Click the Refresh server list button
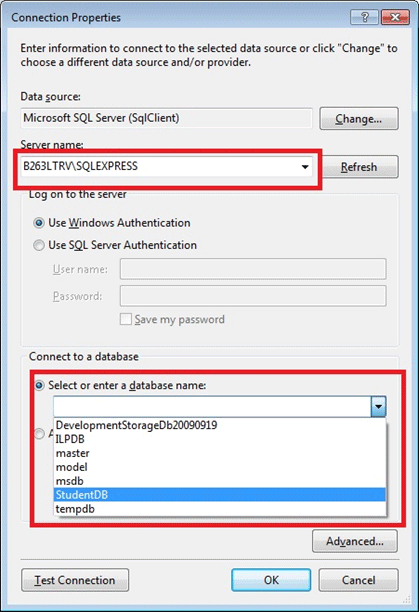Screen dimensions: 419x612 coord(359,167)
